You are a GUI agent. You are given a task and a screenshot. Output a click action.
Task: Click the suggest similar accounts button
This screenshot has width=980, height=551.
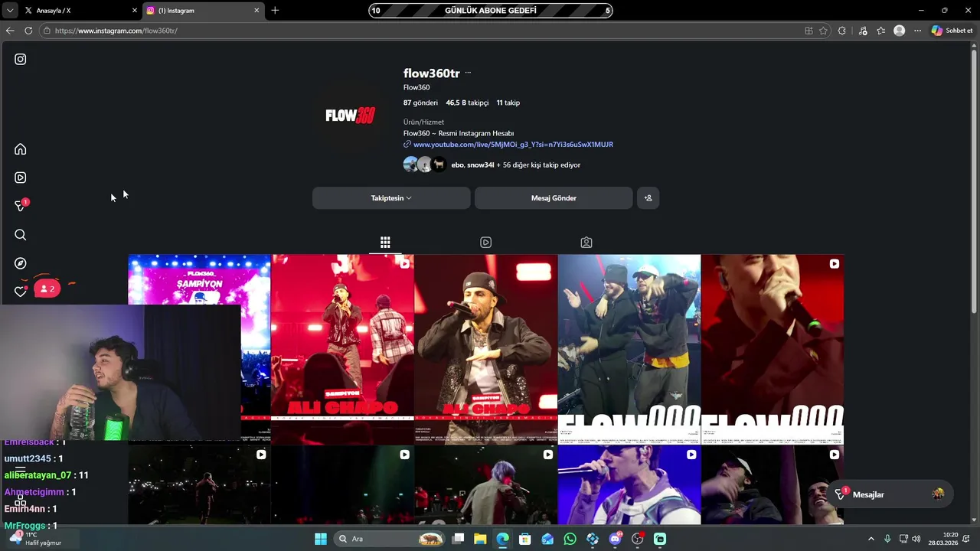pyautogui.click(x=648, y=198)
